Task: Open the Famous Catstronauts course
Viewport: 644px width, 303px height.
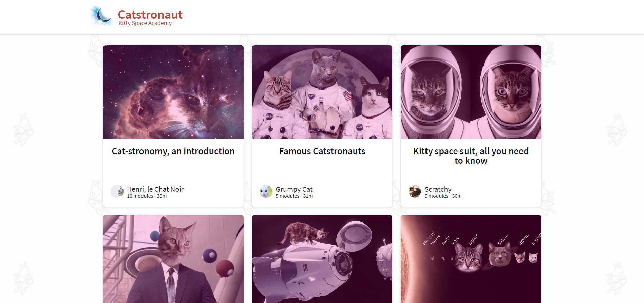Action: pyautogui.click(x=322, y=151)
